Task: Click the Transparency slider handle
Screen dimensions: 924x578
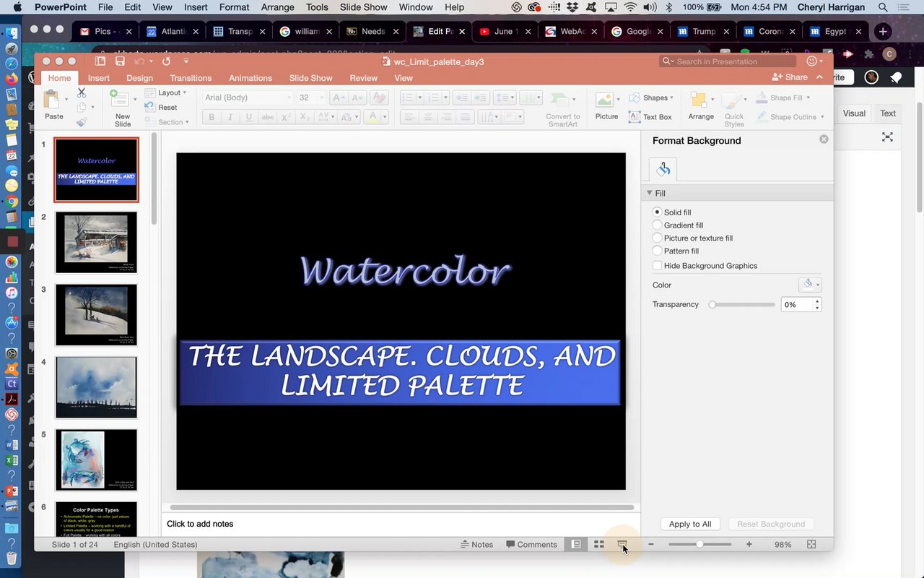Action: (x=712, y=305)
